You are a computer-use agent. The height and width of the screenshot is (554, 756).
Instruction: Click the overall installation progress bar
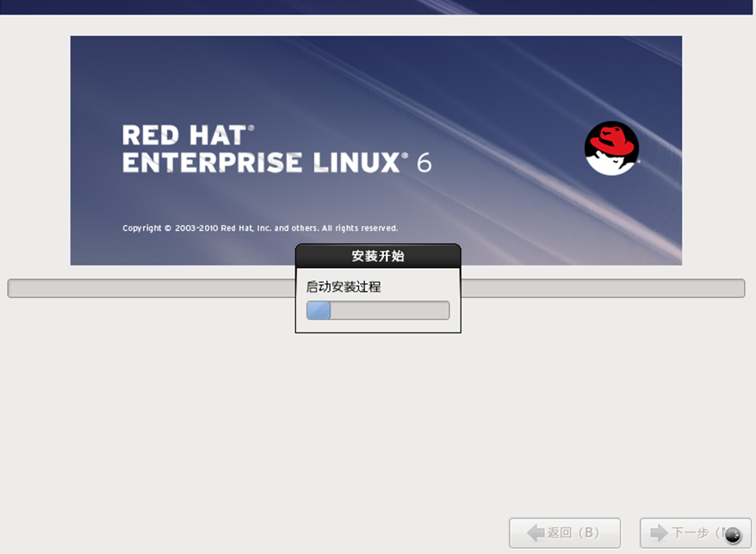pyautogui.click(x=376, y=288)
